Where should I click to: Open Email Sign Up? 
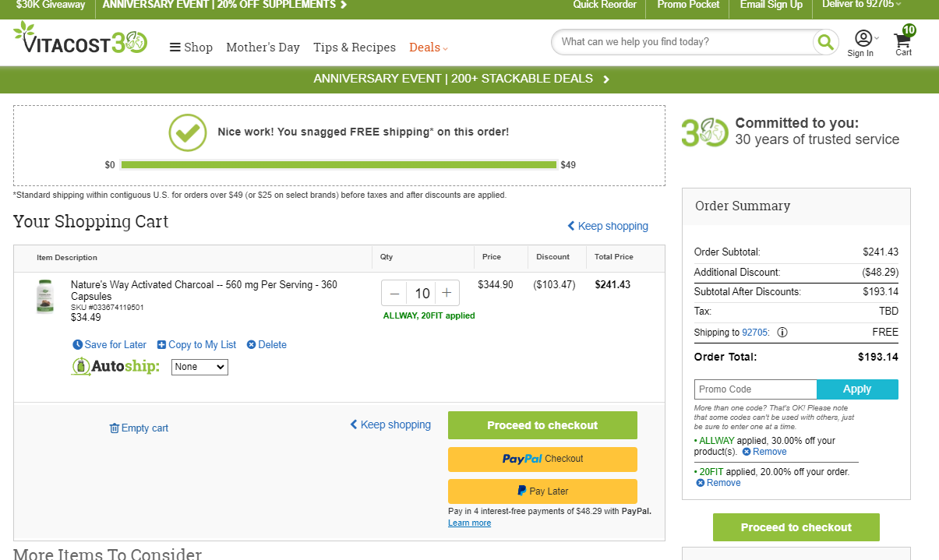pos(771,5)
